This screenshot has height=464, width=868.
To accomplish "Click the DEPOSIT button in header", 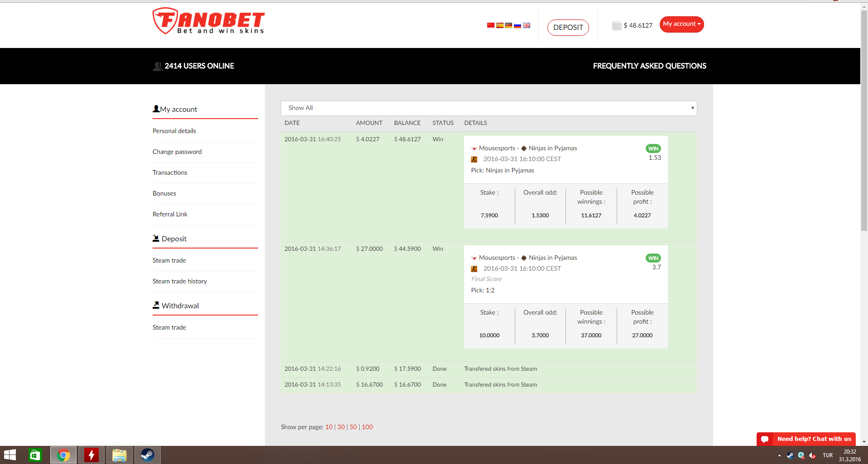I will 568,27.
